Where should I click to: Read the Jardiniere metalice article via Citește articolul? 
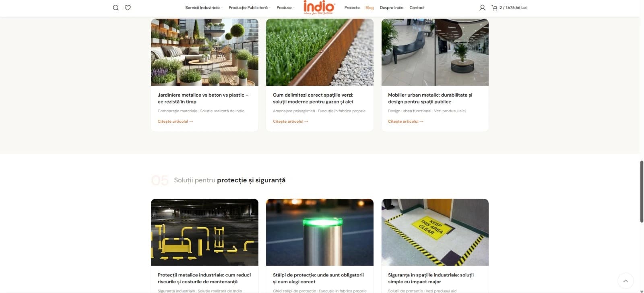pos(175,121)
